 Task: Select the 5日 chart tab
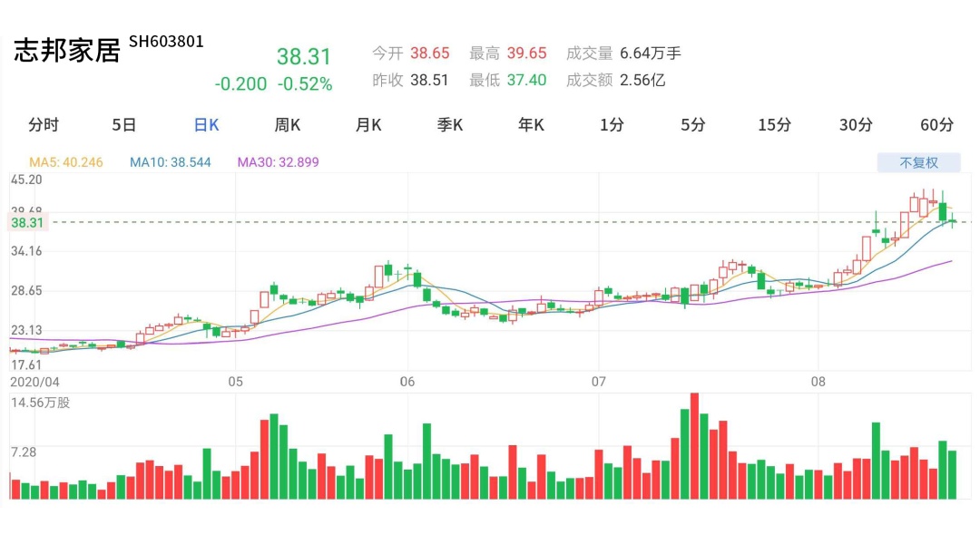click(124, 125)
